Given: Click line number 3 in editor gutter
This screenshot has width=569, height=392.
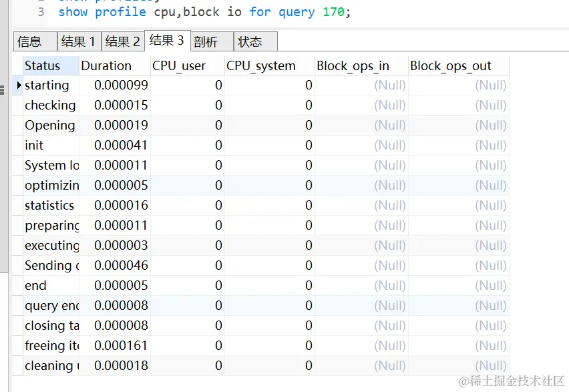Looking at the screenshot, I should click(41, 12).
